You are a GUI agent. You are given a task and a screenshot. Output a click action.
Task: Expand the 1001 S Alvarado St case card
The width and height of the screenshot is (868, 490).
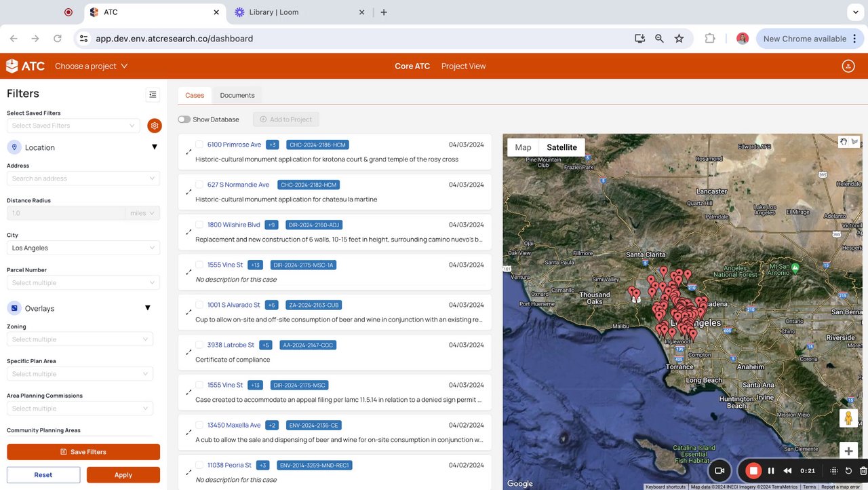189,312
